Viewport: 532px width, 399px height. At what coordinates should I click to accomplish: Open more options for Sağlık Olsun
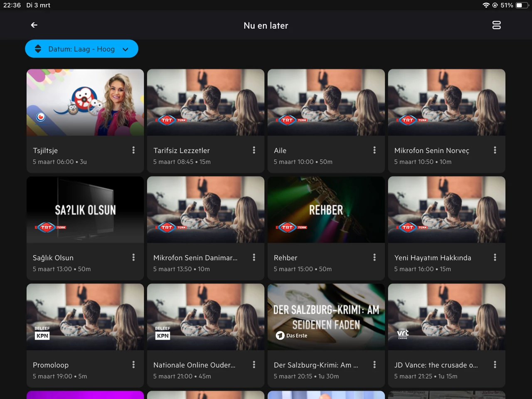pos(133,257)
